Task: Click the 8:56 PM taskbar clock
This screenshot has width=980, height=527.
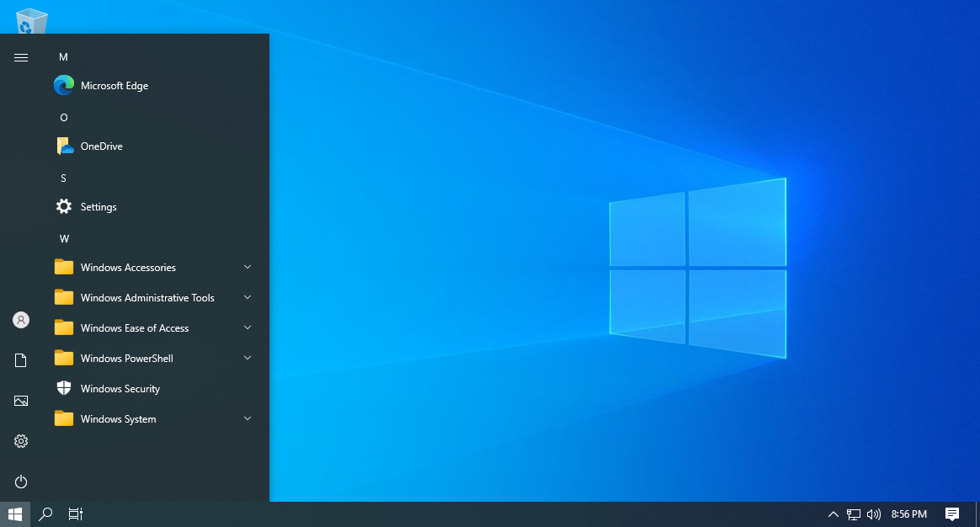Action: point(909,514)
